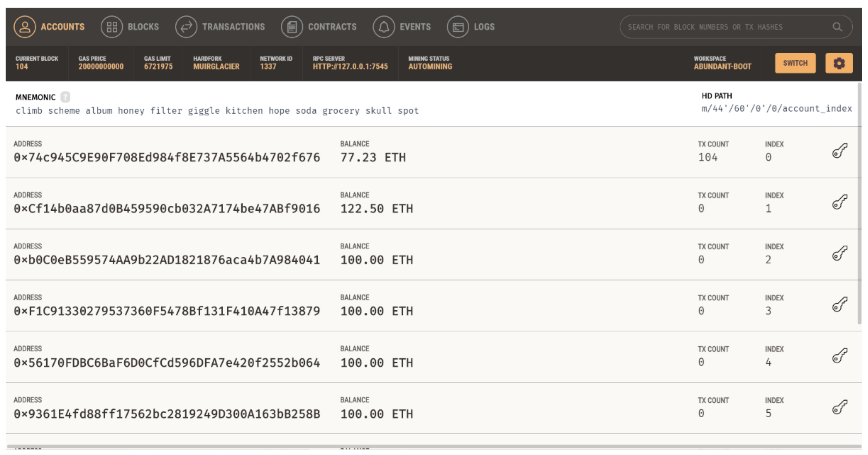Open settings gear button
The width and height of the screenshot is (868, 455).
[x=839, y=63]
